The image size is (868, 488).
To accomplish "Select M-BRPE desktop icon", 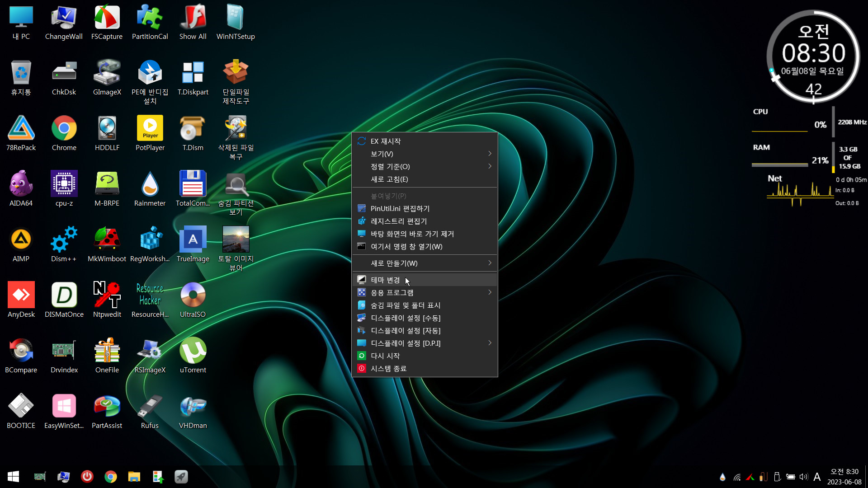I will [x=107, y=189].
